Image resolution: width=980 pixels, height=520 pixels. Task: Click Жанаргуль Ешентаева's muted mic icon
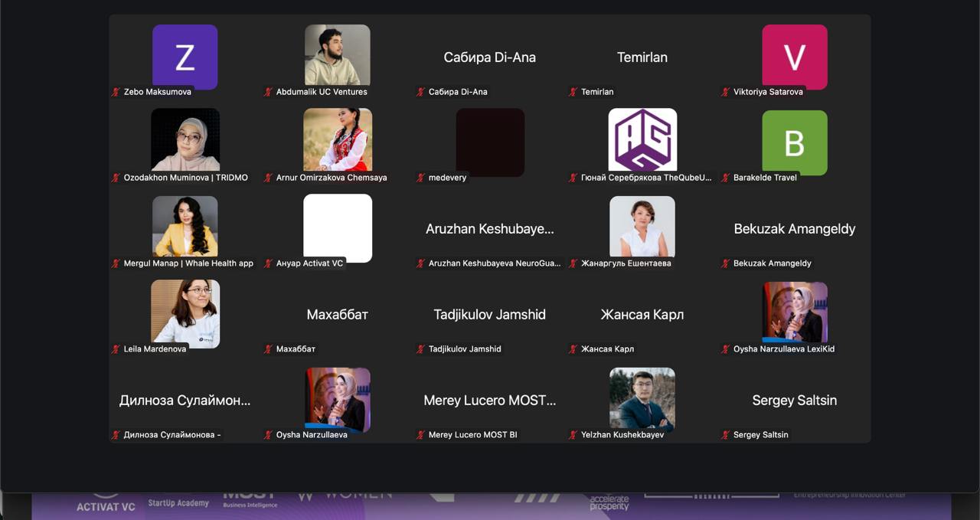(573, 263)
